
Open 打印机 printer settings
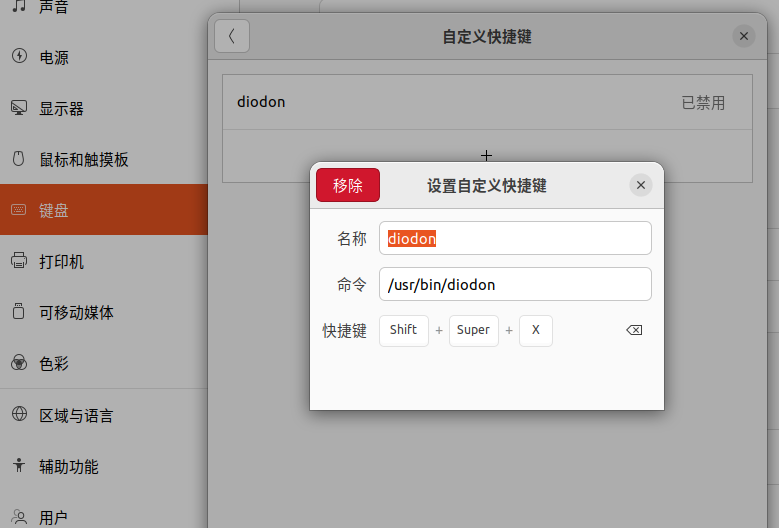pyautogui.click(x=104, y=261)
